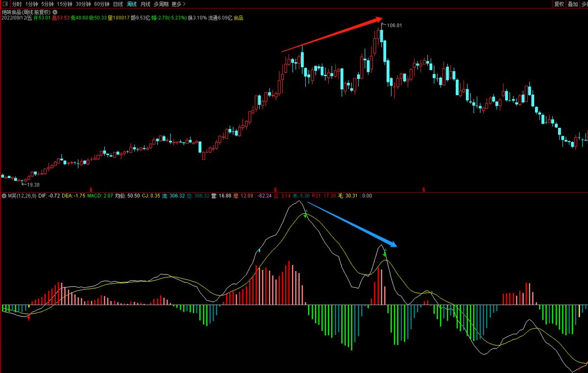Switch to the 分时 intraday tab

coord(17,4)
